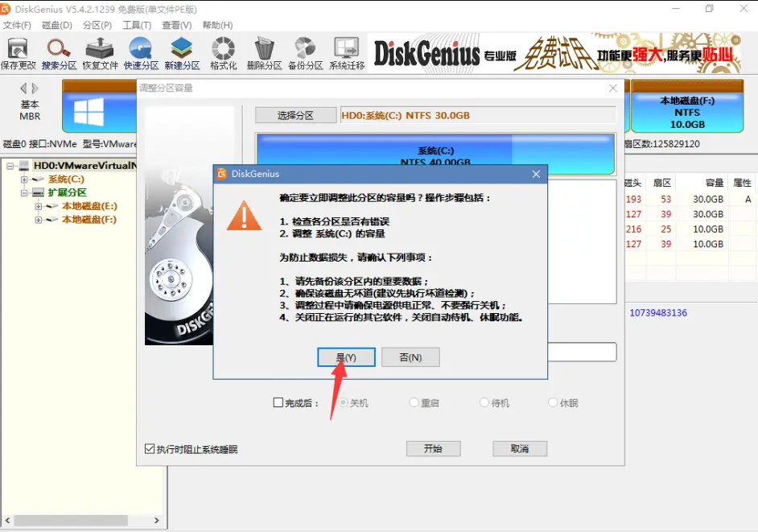The image size is (758, 532).
Task: Click the warning triangle icon in the dialog
Action: coord(244,216)
